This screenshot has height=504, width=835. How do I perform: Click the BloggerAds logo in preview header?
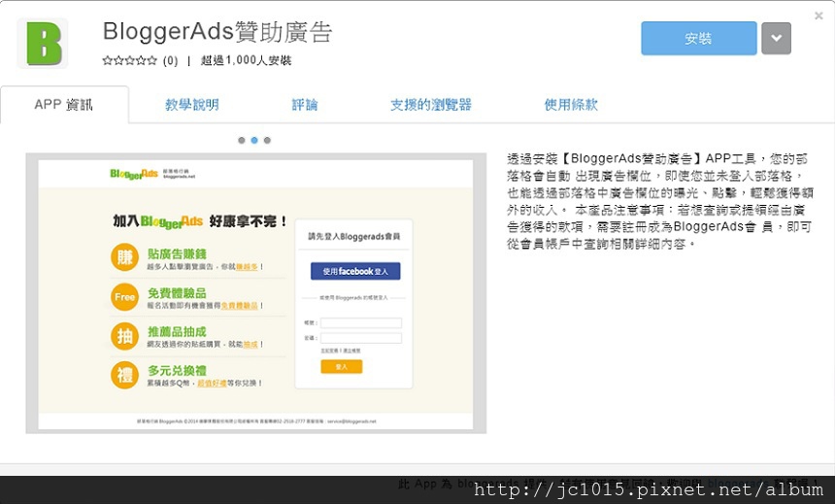coord(134,174)
